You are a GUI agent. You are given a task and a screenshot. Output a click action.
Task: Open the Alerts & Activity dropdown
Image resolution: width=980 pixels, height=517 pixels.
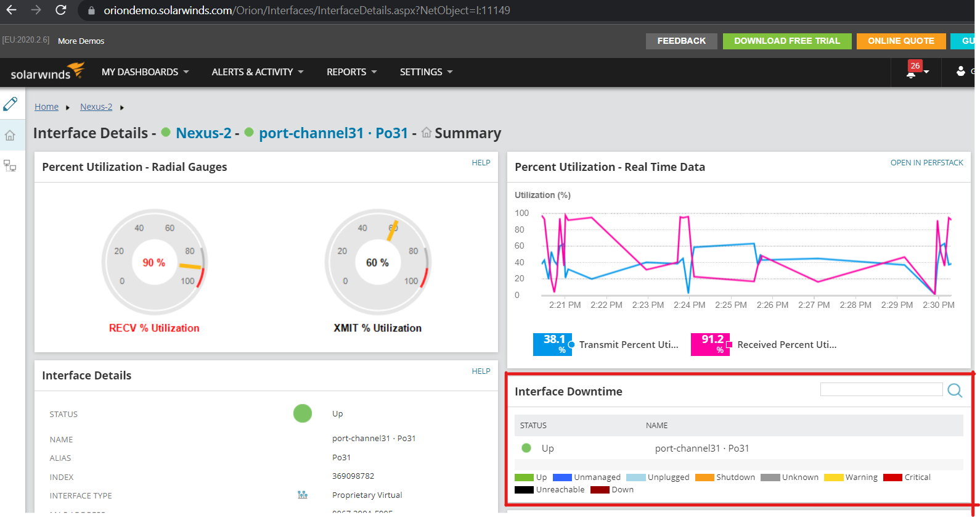258,72
